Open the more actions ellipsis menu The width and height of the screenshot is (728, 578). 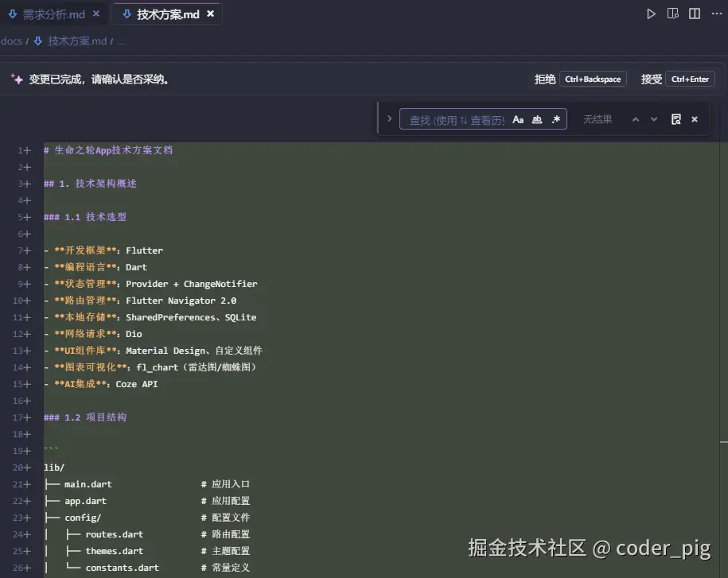pyautogui.click(x=716, y=14)
